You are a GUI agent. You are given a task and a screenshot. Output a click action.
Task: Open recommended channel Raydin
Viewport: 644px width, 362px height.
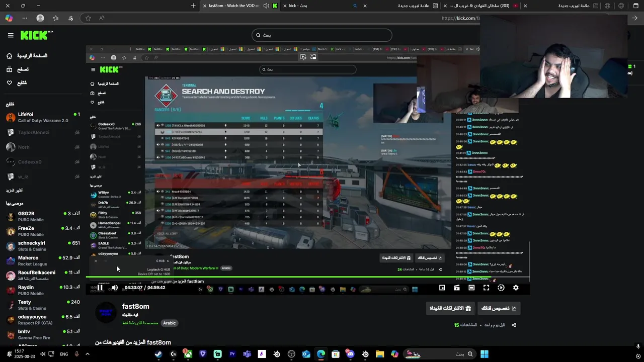43,290
